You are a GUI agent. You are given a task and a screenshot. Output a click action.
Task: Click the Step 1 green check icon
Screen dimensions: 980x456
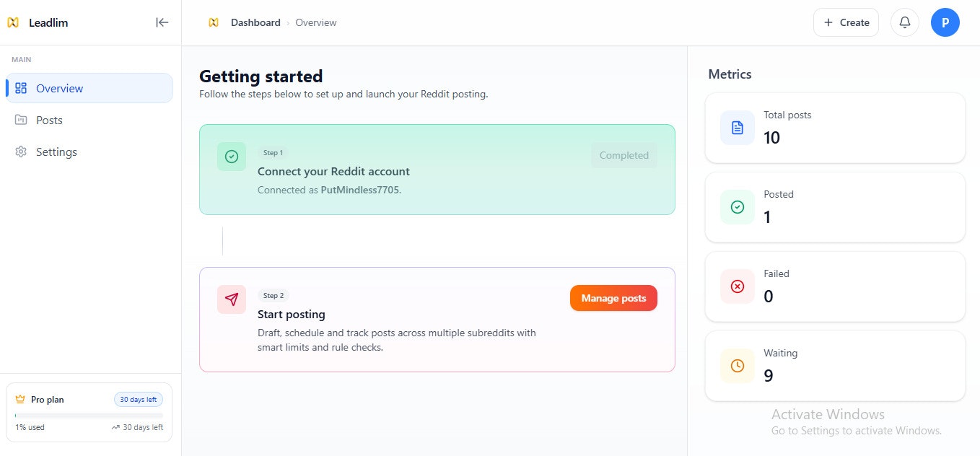pos(232,157)
